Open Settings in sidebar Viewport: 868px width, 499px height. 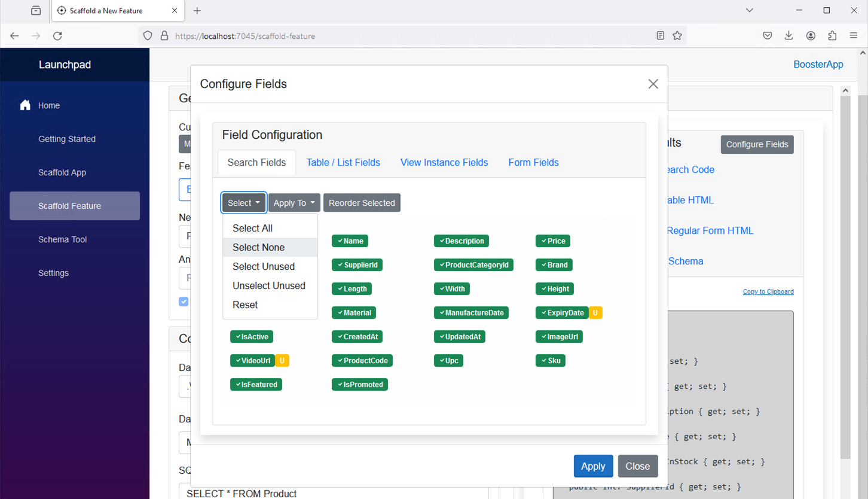pyautogui.click(x=75, y=273)
